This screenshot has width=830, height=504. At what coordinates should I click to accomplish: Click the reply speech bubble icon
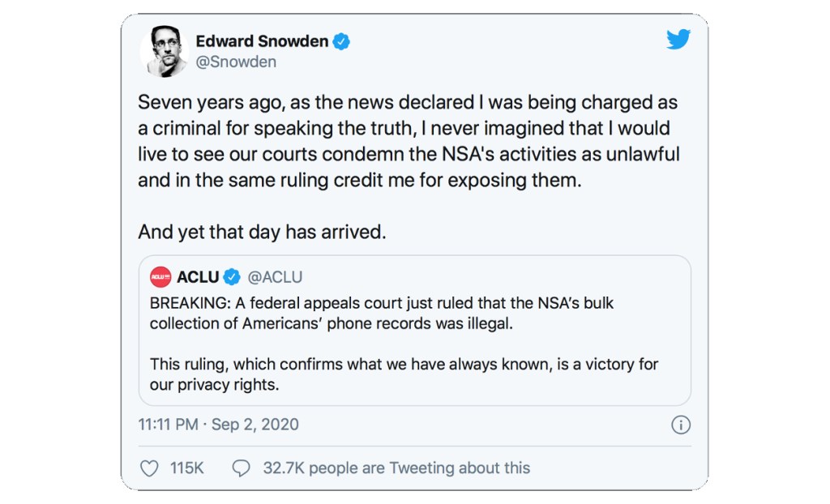241,468
